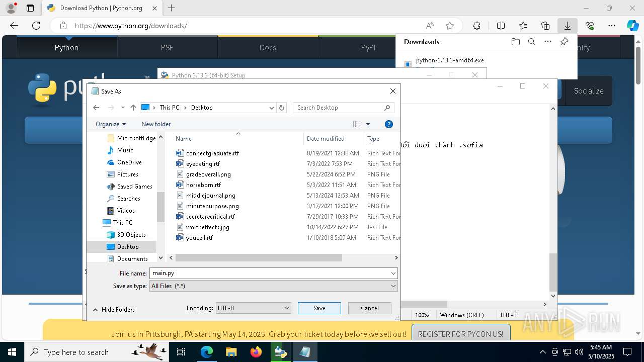
Task: Add page to favorites star icon
Action: click(450, 26)
